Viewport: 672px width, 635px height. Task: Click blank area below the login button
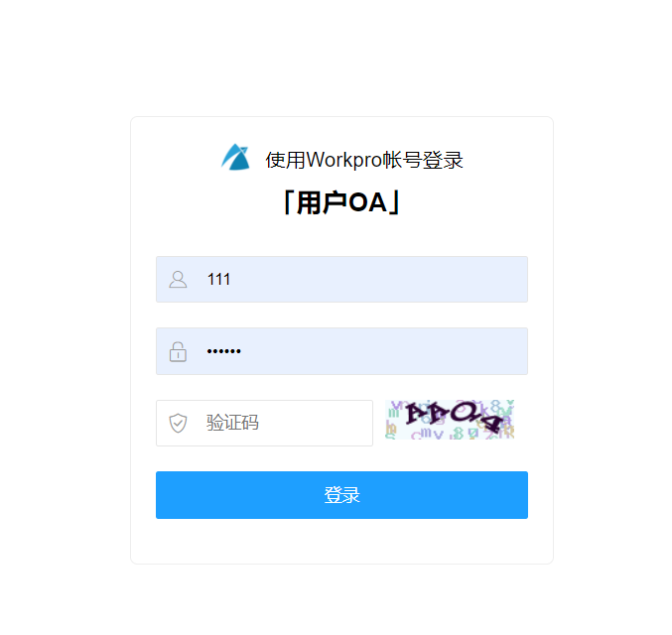click(x=342, y=541)
